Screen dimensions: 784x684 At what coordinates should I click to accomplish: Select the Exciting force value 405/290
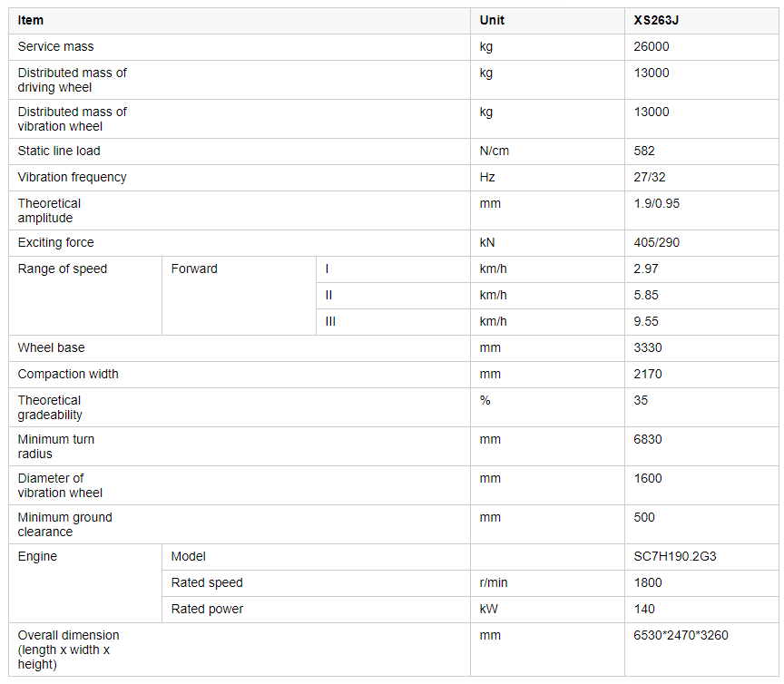(x=656, y=242)
